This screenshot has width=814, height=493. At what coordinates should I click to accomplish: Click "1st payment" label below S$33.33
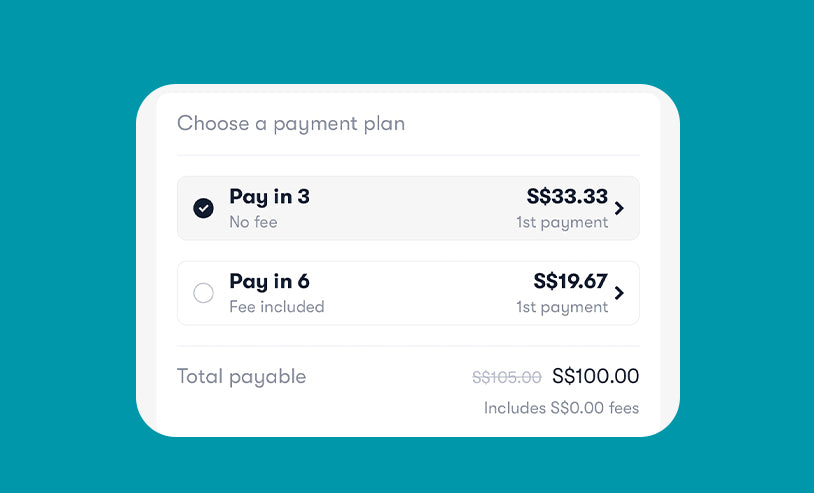[x=562, y=222]
